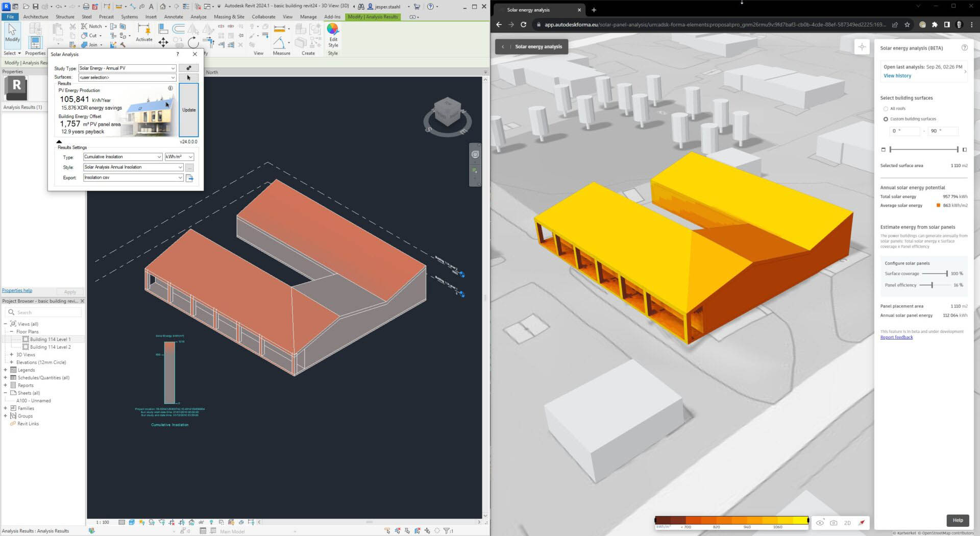The image size is (980, 536).
Task: Select the Cut geometry tool
Action: click(x=89, y=35)
